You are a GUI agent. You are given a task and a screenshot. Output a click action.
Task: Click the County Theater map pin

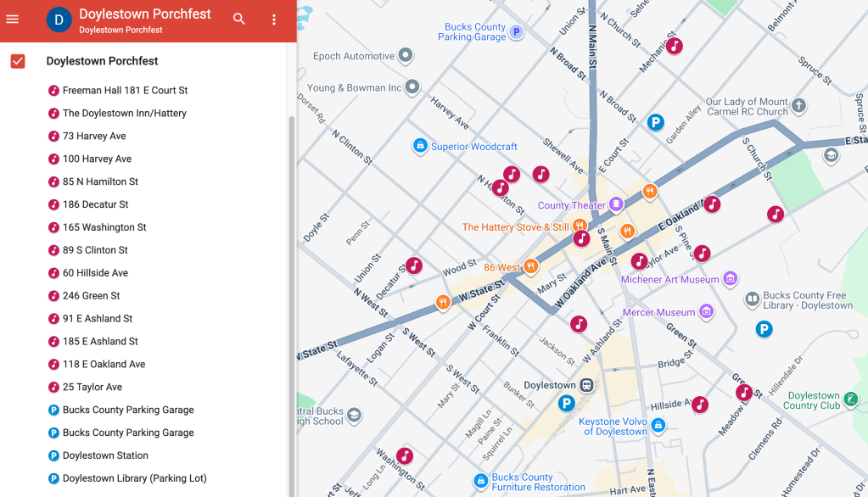617,204
